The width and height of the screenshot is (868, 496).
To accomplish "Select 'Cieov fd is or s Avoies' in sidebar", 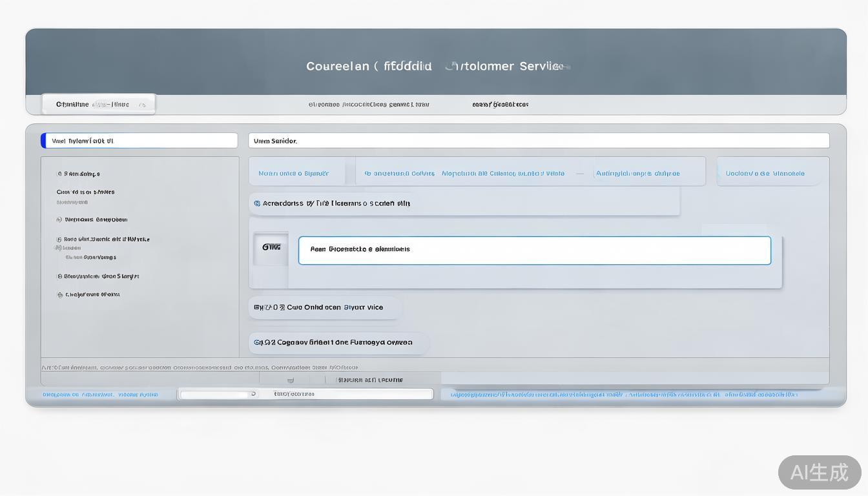I will [85, 192].
